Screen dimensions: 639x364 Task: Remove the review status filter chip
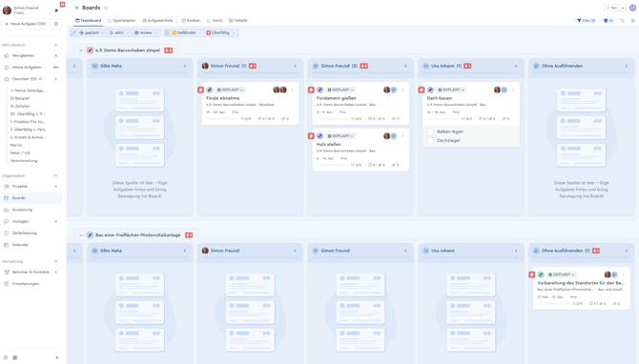tap(156, 33)
